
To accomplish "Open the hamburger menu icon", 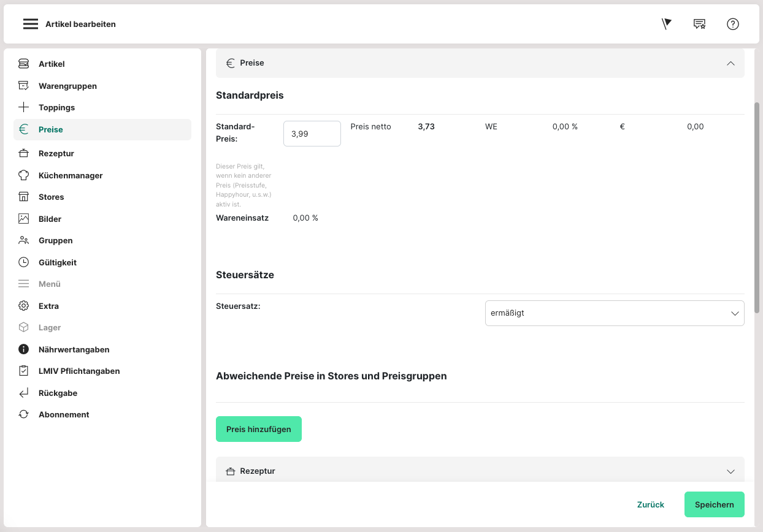I will [x=31, y=24].
